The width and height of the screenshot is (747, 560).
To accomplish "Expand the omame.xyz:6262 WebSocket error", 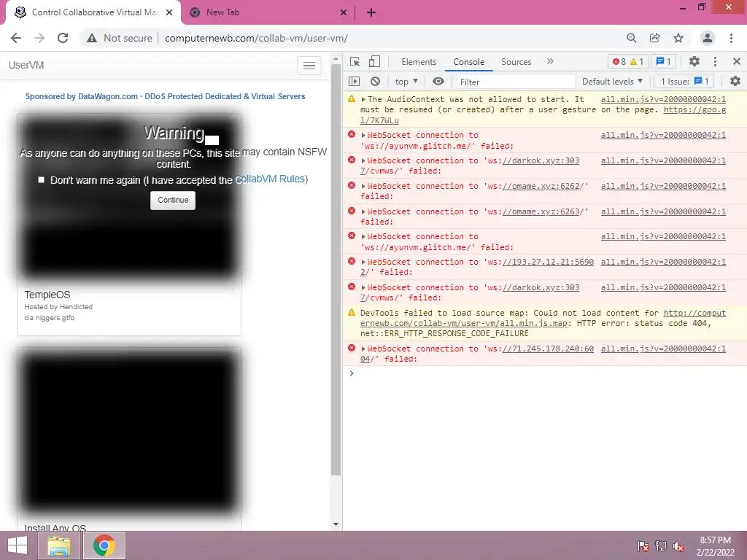I will [363, 186].
